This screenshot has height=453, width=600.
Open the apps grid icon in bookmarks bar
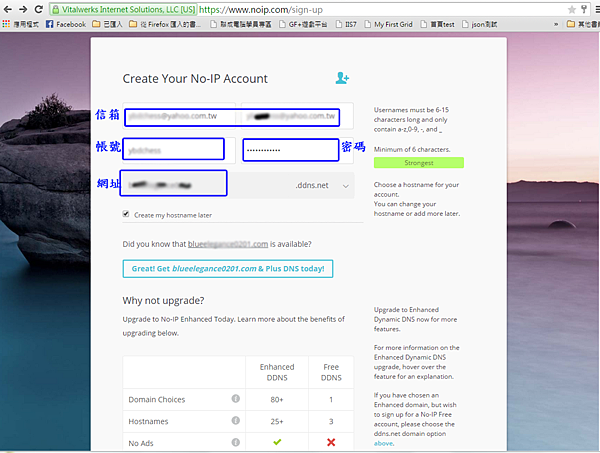(x=6, y=24)
